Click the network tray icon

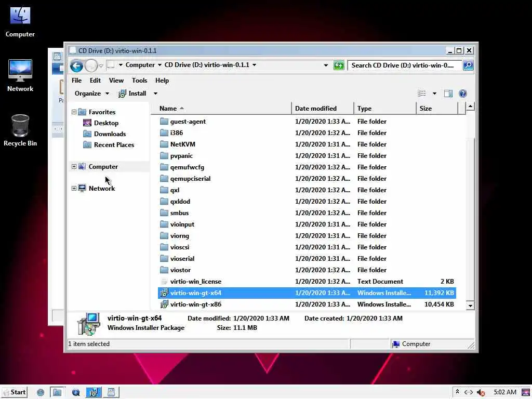[x=469, y=392]
